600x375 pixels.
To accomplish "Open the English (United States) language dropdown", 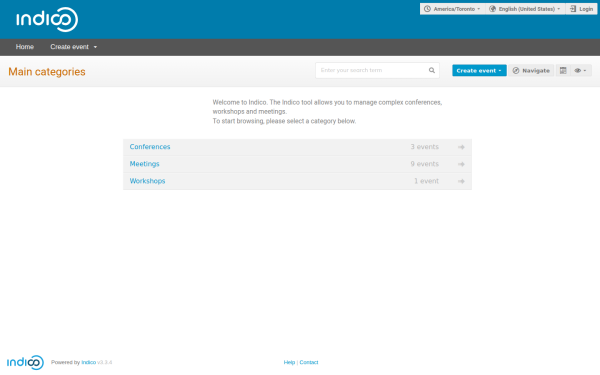I will click(x=525, y=9).
